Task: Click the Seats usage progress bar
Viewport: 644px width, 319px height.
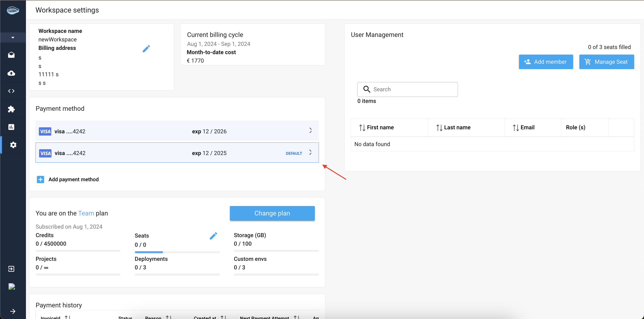Action: 177,252
